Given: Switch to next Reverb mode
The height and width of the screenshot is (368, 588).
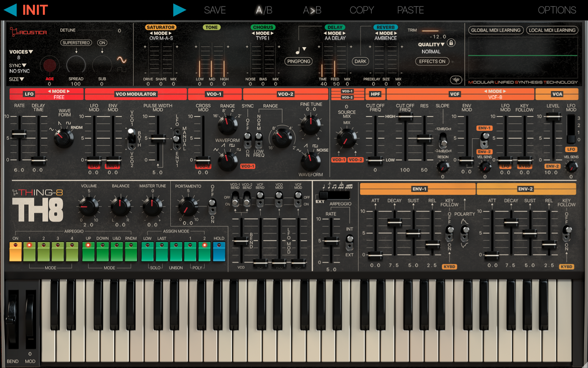Looking at the screenshot, I should (x=395, y=33).
